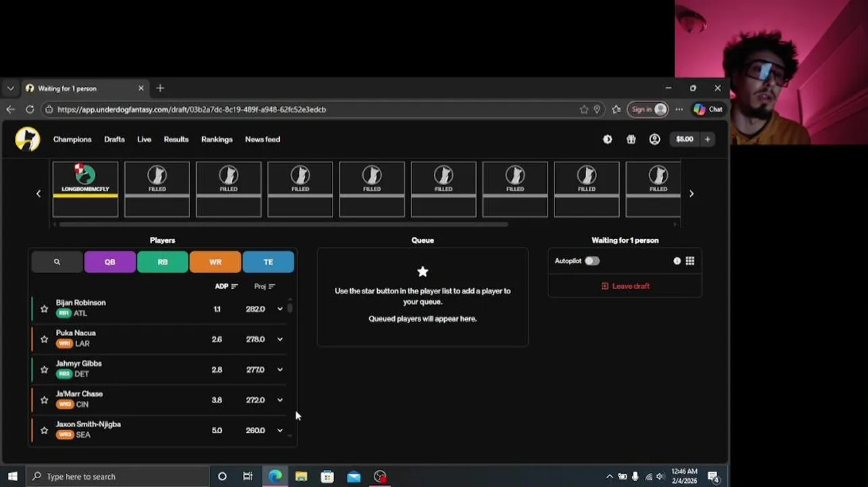Star Jaxon Smith-Njigba to add to queue

[45, 430]
